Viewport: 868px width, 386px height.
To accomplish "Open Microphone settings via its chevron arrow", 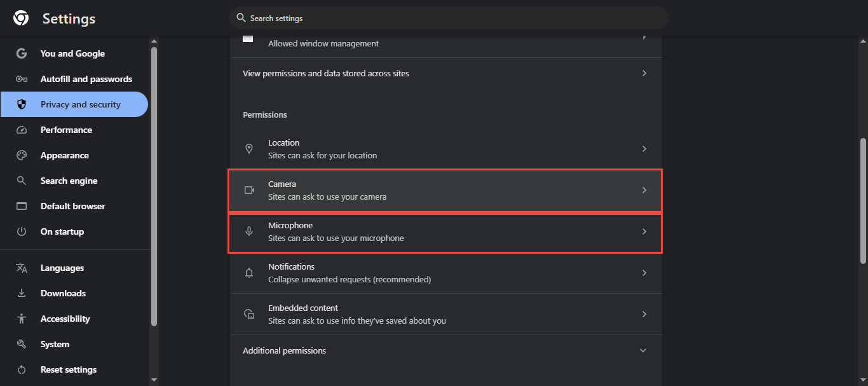I will point(644,231).
